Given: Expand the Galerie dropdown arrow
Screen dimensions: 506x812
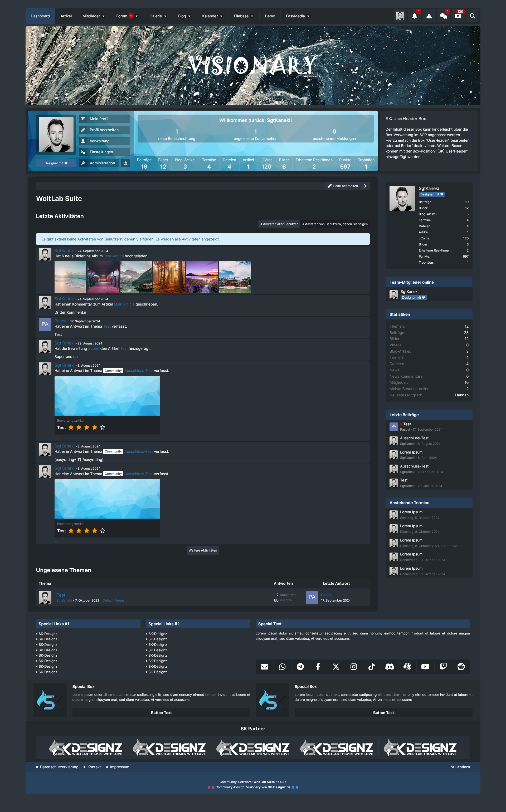Looking at the screenshot, I should (x=165, y=16).
